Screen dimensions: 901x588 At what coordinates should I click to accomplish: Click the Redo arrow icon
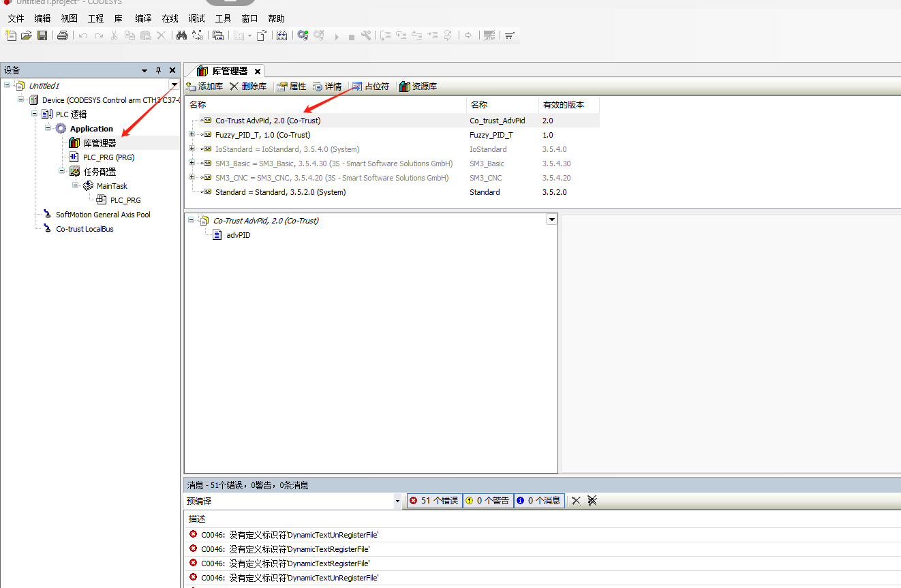99,35
